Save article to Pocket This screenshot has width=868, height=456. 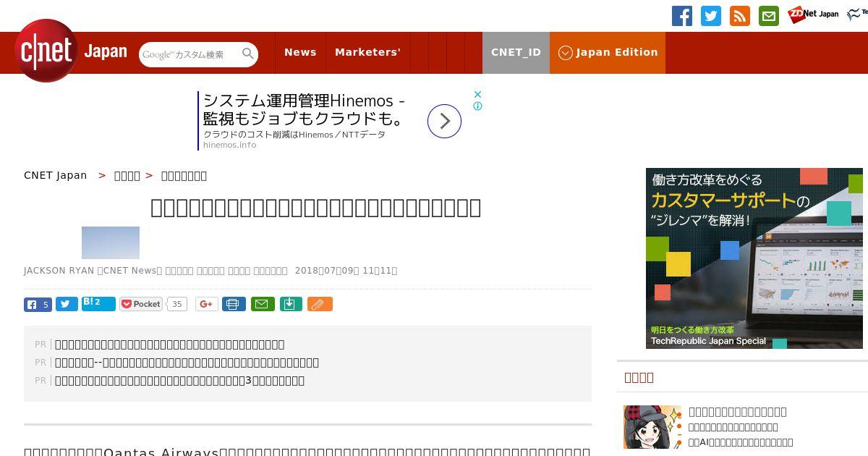[x=141, y=304]
